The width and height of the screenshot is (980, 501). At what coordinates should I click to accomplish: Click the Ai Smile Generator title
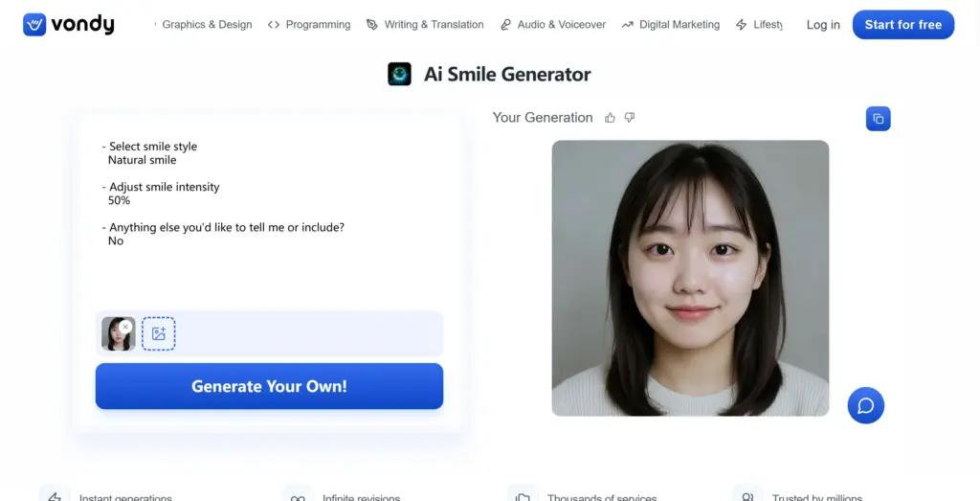click(507, 74)
